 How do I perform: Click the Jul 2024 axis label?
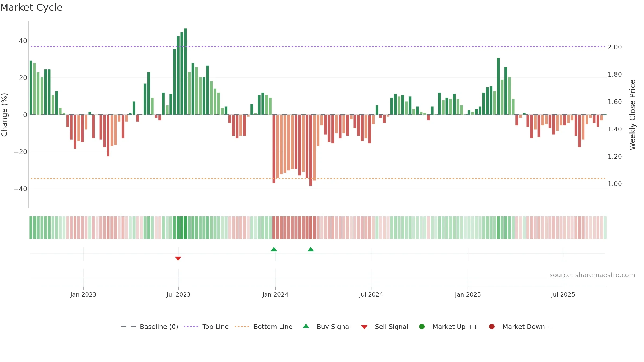(371, 294)
